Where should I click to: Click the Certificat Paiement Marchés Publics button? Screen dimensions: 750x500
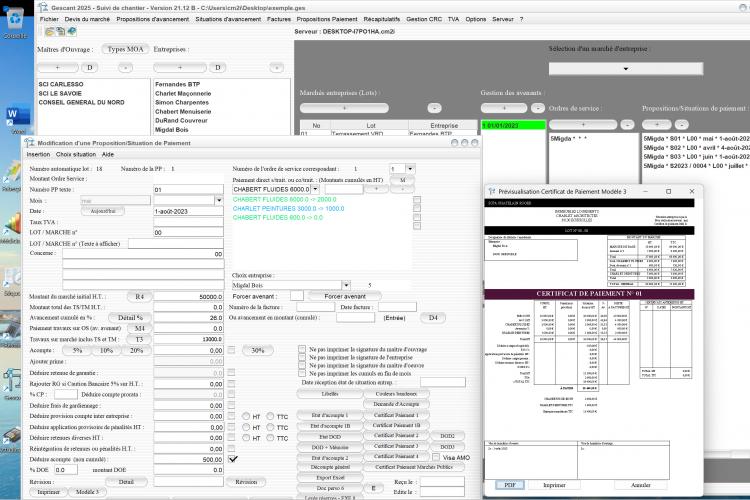414,467
